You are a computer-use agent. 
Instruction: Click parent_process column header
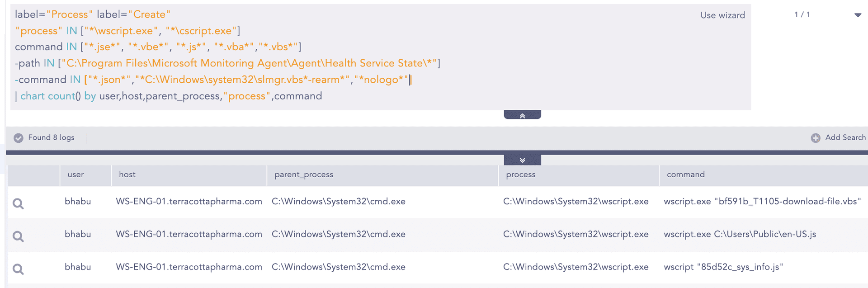click(x=304, y=175)
